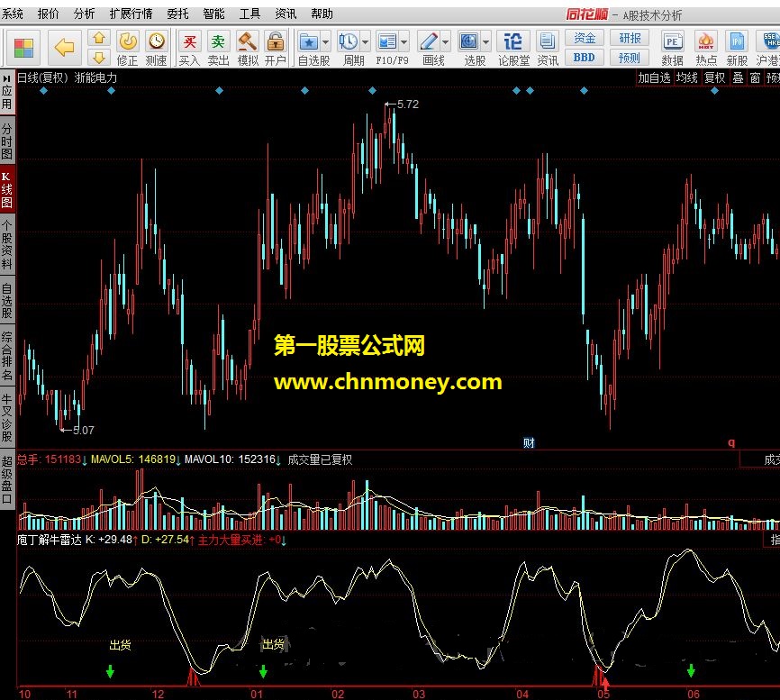Image resolution: width=780 pixels, height=700 pixels.
Task: Click the BBD button
Action: click(585, 58)
